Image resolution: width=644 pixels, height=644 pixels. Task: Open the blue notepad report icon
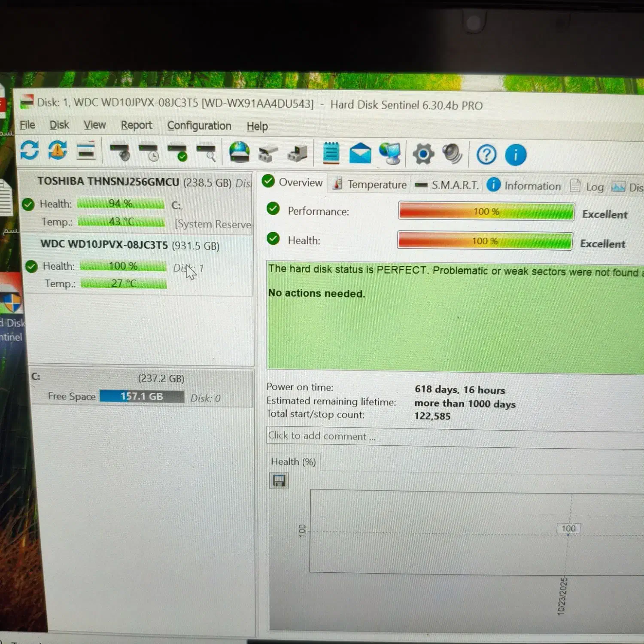[x=331, y=153]
